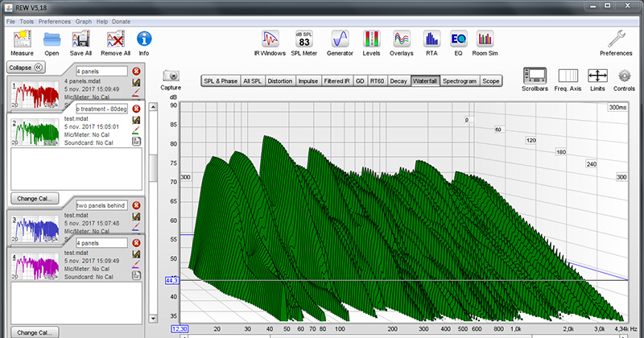Click the Save All icon
Screen dimensions: 644x338
point(80,40)
